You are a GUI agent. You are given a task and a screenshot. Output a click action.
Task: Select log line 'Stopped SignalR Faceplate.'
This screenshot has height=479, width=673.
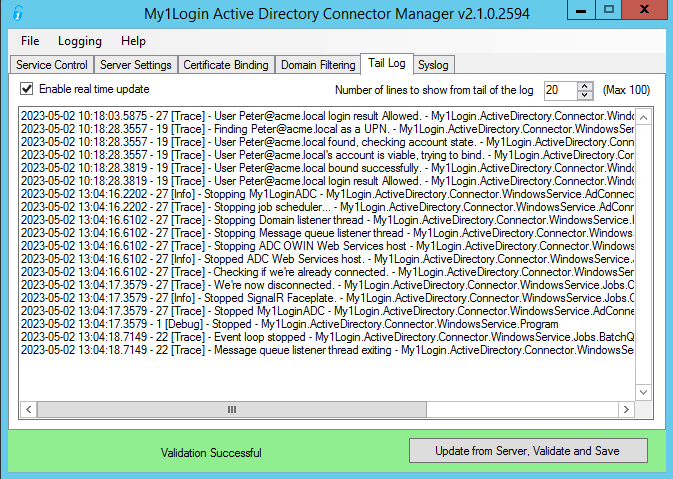[x=327, y=298]
